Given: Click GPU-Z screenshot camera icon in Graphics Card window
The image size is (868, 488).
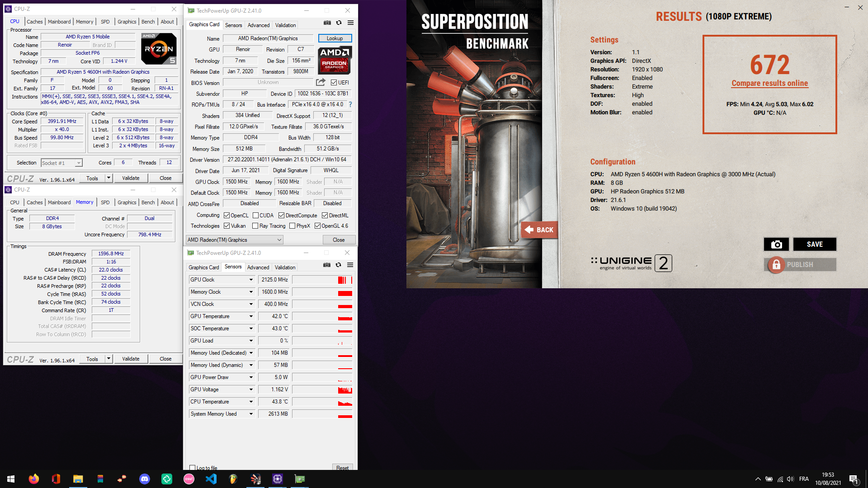Looking at the screenshot, I should click(x=327, y=23).
